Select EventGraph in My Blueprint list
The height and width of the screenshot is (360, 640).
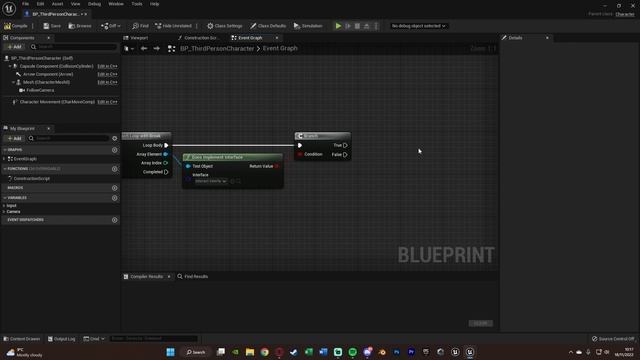pyautogui.click(x=25, y=159)
